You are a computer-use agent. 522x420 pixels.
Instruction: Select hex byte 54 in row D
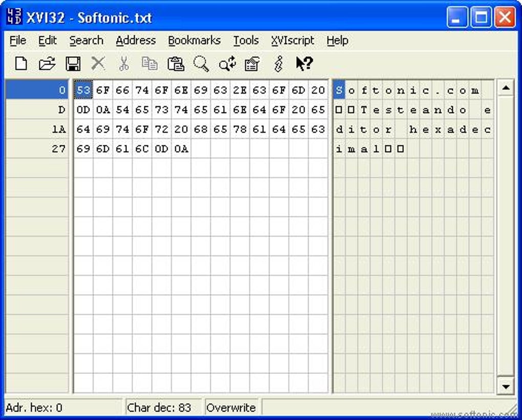[122, 110]
